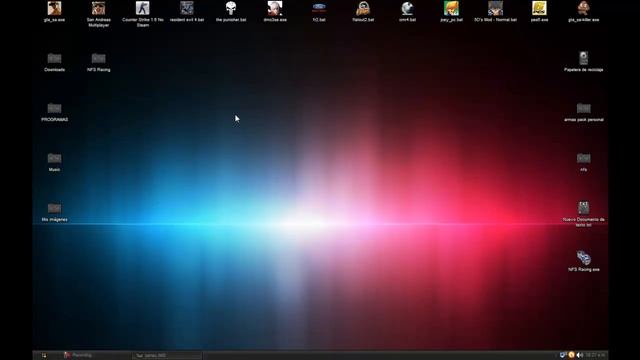The height and width of the screenshot is (360, 640).
Task: Select the joey_pc.bat icon
Action: click(x=451, y=9)
